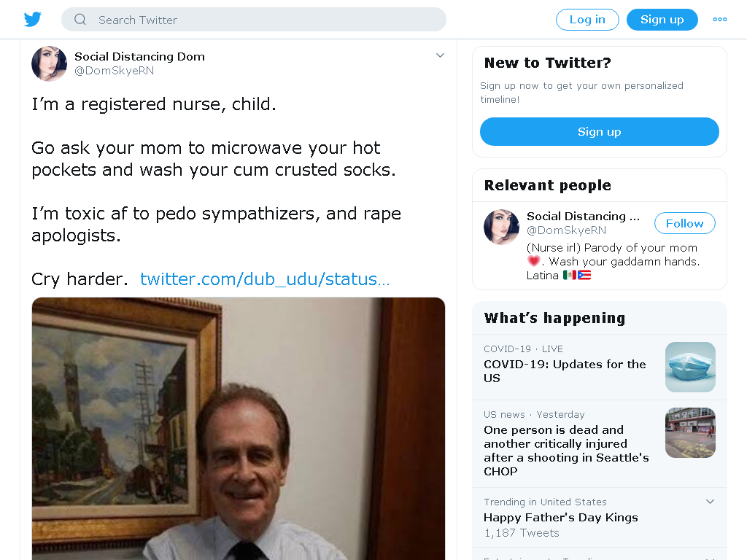Open tweet author's profile avatar

[49, 63]
